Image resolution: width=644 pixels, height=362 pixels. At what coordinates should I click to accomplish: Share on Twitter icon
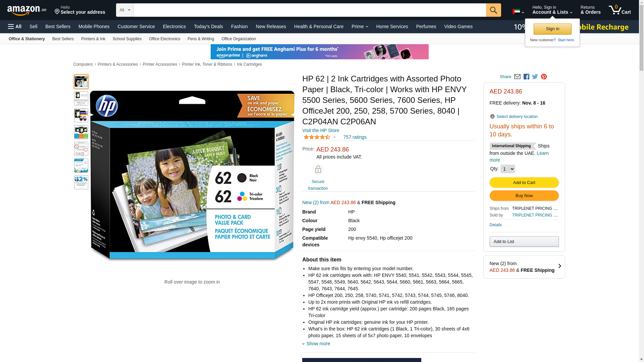click(535, 77)
